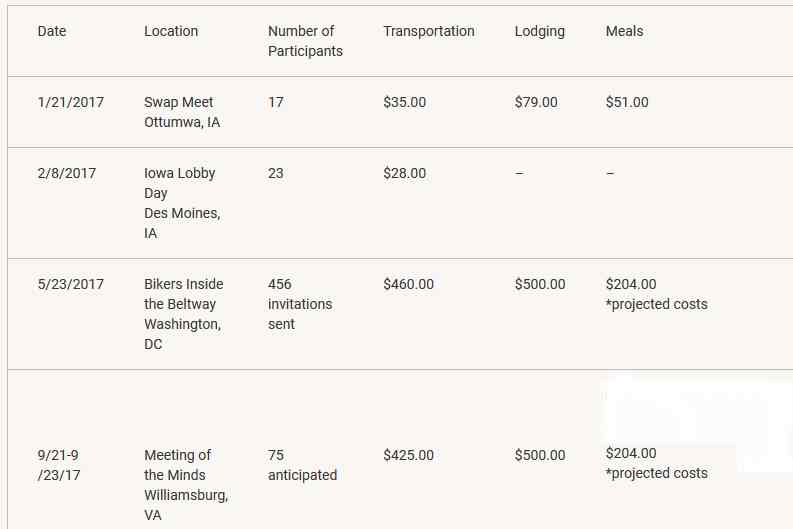Click the 2/8/2017 date cell
This screenshot has width=793, height=529.
[x=67, y=173]
